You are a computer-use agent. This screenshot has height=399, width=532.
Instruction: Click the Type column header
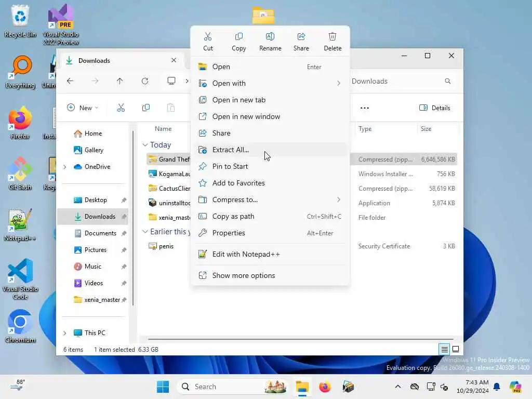pyautogui.click(x=386, y=129)
